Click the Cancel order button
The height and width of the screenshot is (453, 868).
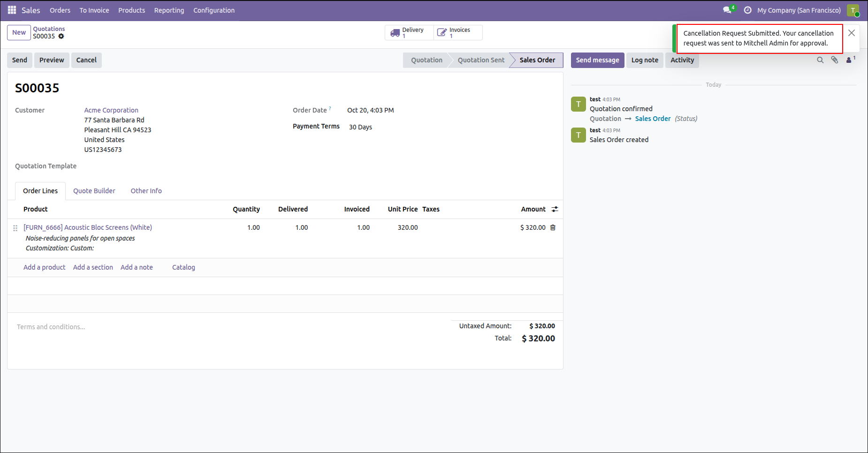(86, 60)
